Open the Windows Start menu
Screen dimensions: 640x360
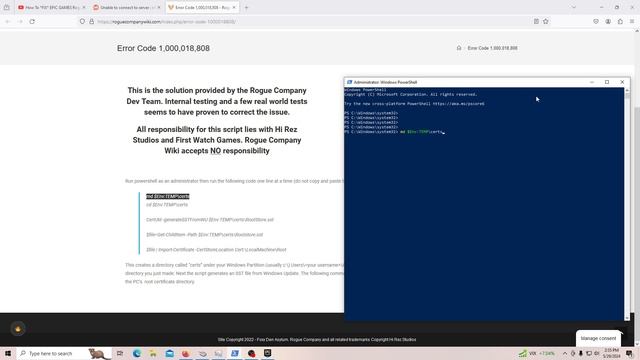(x=8, y=353)
